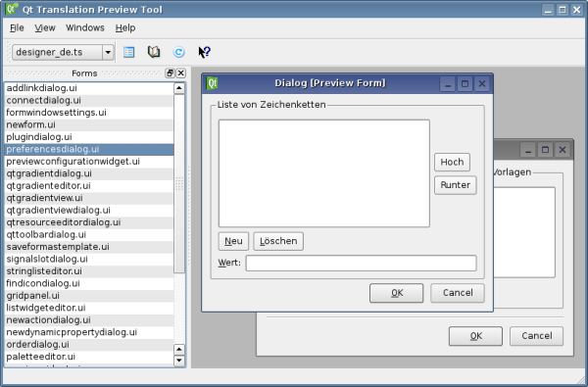Screen dimensions: 588x387
Task: Select qtgradientdialog.ui in the forms list
Action: coord(89,173)
